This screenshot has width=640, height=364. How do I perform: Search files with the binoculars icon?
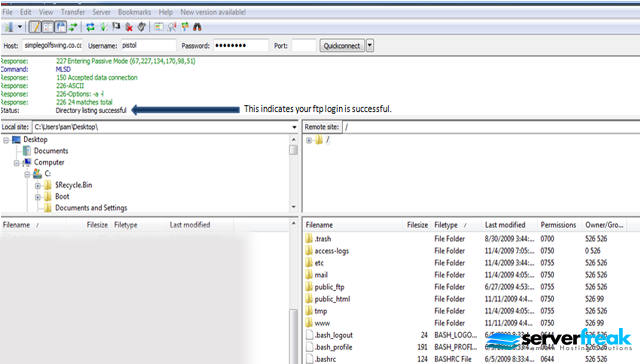[198, 27]
